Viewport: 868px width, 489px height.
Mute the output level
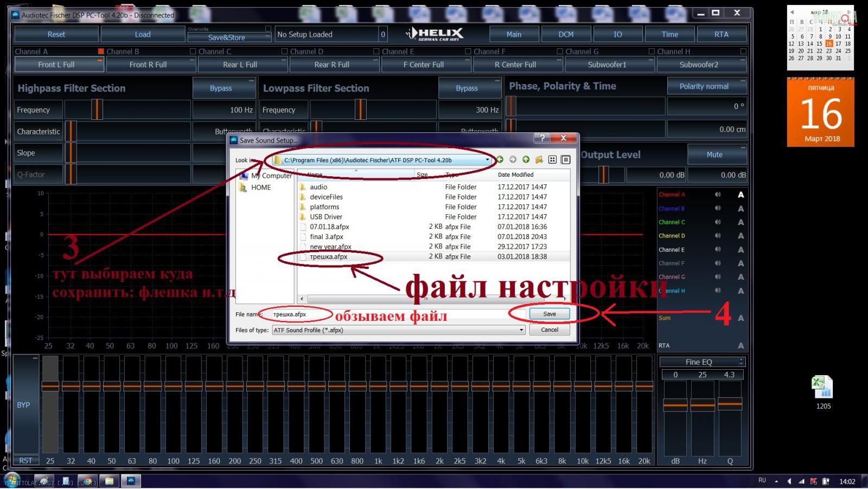pos(717,155)
